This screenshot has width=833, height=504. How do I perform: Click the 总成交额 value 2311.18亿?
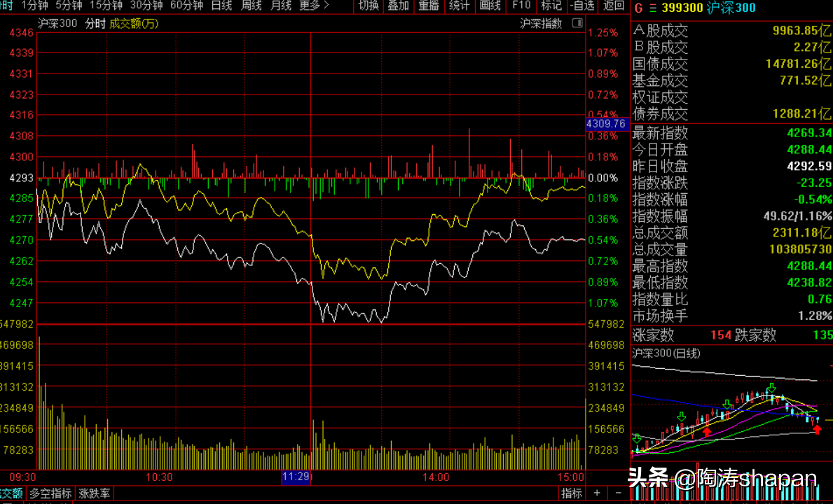(802, 233)
